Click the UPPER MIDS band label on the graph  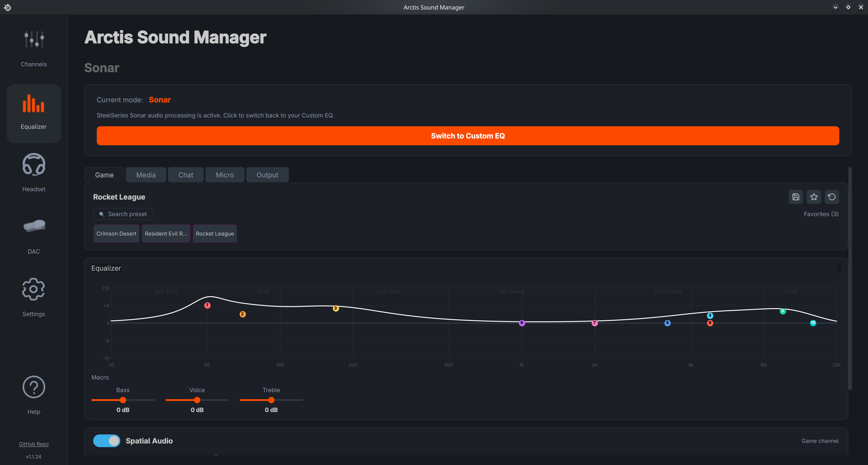(668, 292)
